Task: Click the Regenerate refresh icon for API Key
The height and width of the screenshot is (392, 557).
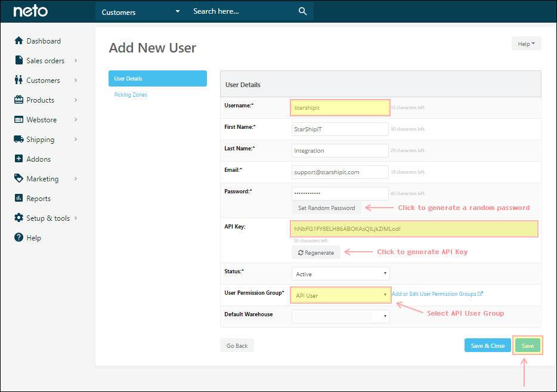Action: 300,252
